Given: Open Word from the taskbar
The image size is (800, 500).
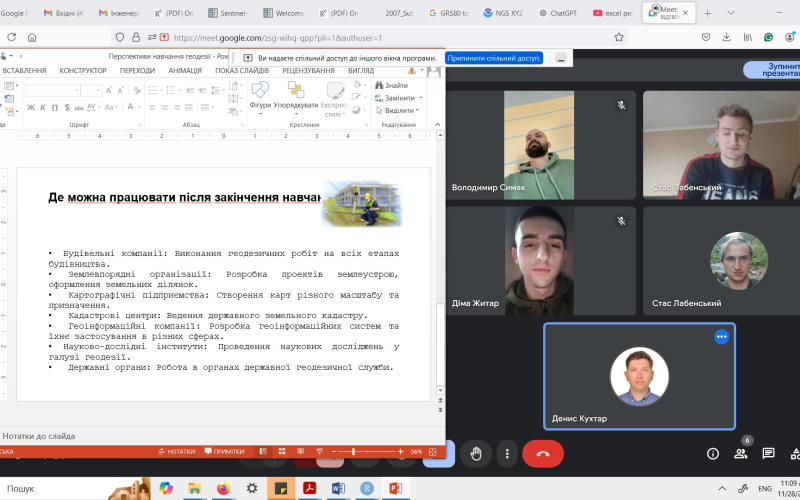Looking at the screenshot, I should (338, 488).
